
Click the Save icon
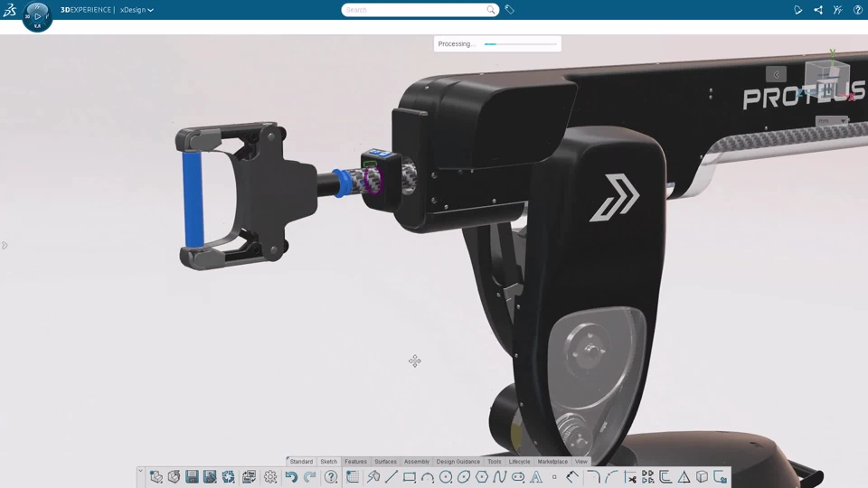[192, 477]
